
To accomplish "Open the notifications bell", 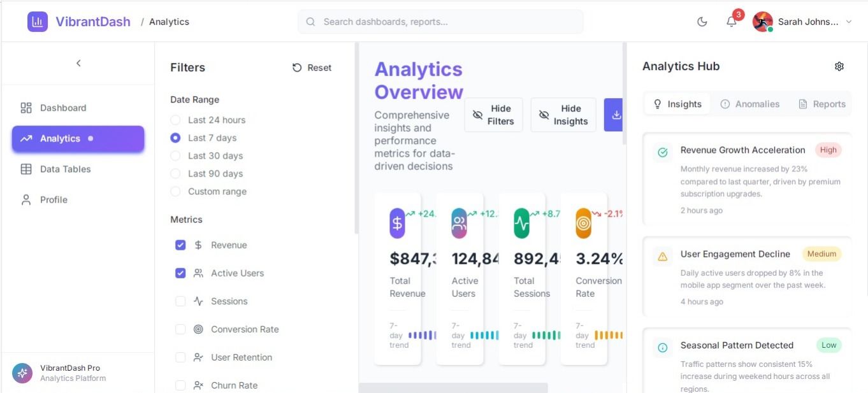I will tap(732, 22).
